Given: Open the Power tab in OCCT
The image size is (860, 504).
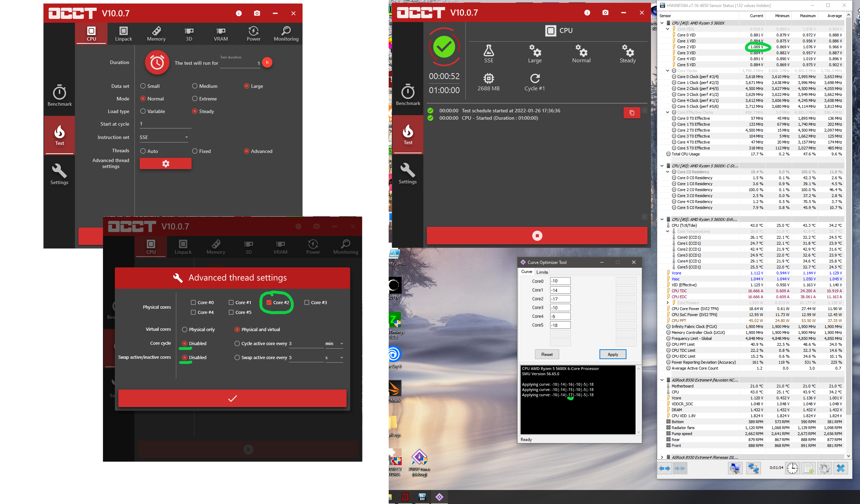Looking at the screenshot, I should click(x=253, y=34).
